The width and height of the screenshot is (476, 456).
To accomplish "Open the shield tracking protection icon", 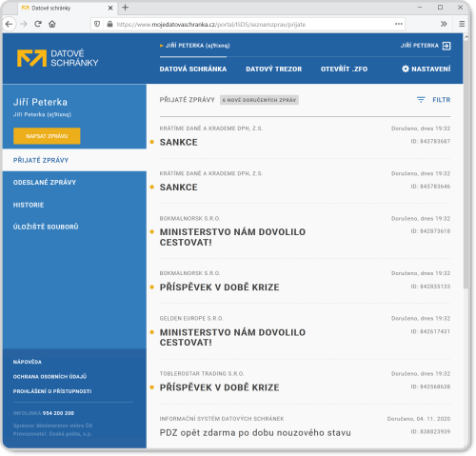I will click(97, 24).
